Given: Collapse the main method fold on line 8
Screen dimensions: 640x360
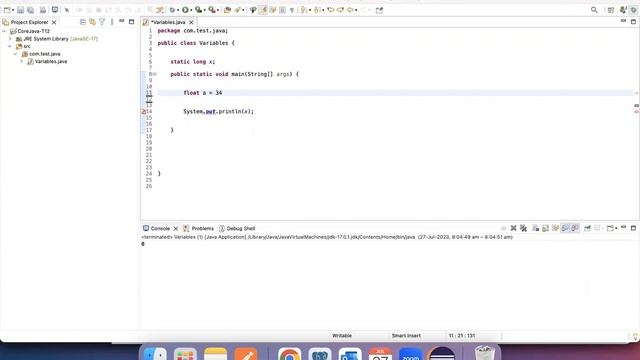Looking at the screenshot, I should (155, 74).
